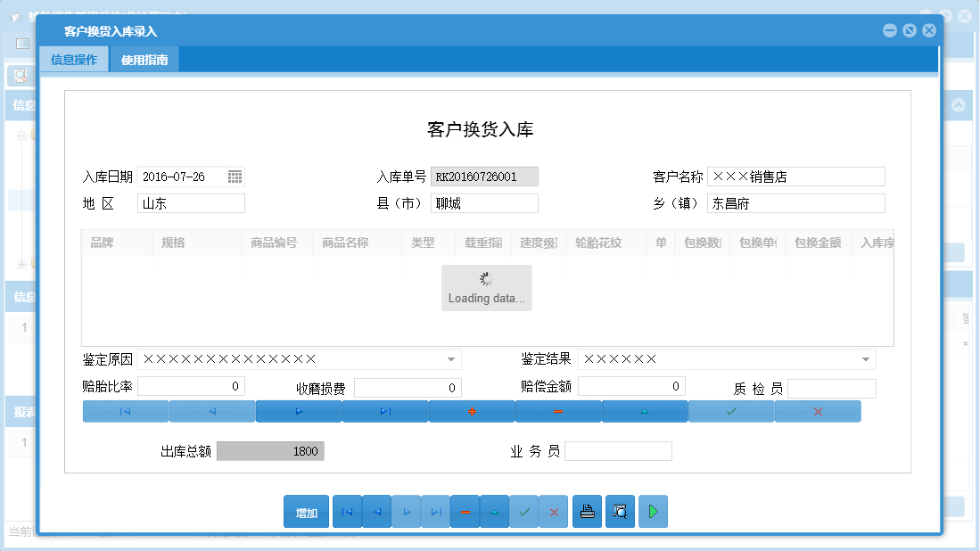Open the 鉴定原因 dropdown list
Image resolution: width=980 pixels, height=551 pixels.
tap(450, 358)
